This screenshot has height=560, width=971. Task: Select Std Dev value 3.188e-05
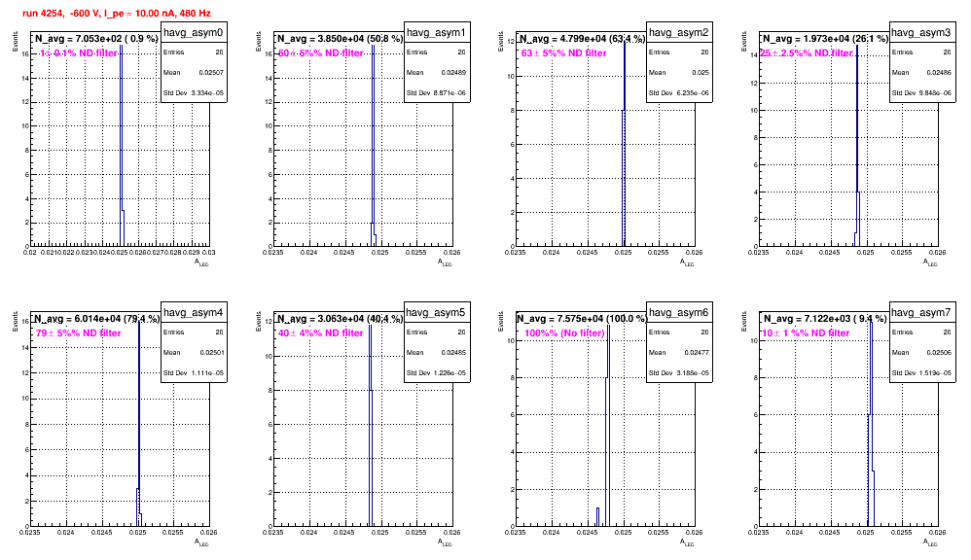pos(693,373)
